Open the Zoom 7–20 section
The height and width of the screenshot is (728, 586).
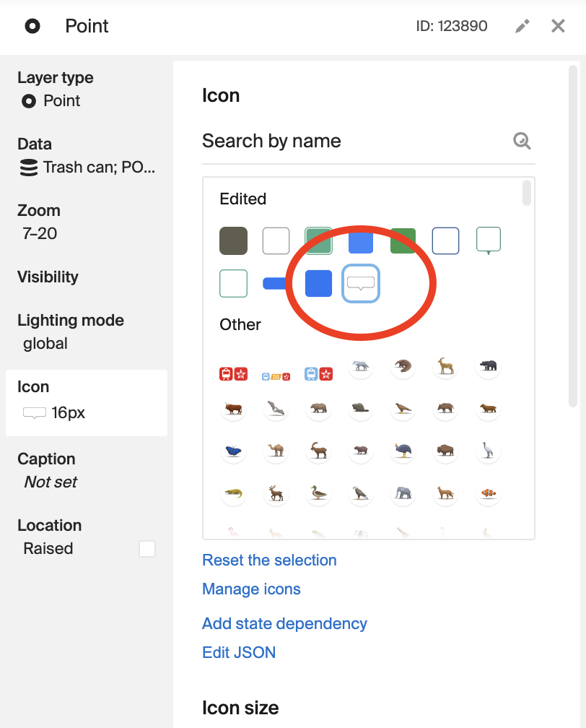coord(87,222)
